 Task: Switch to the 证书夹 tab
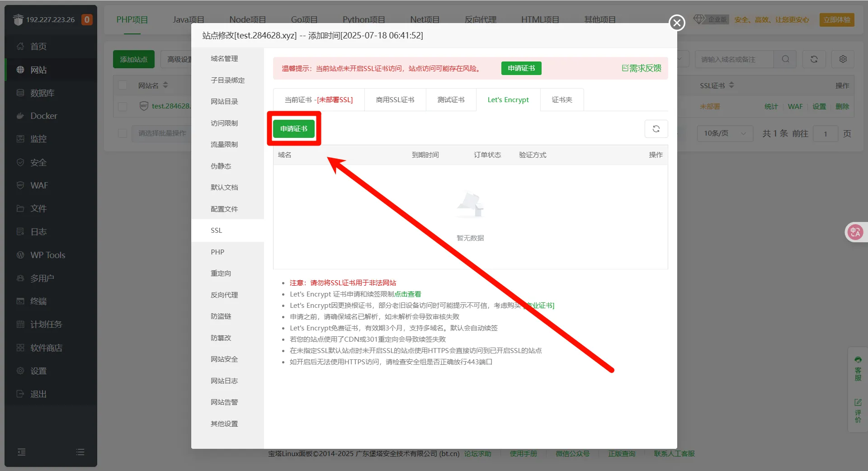click(561, 100)
